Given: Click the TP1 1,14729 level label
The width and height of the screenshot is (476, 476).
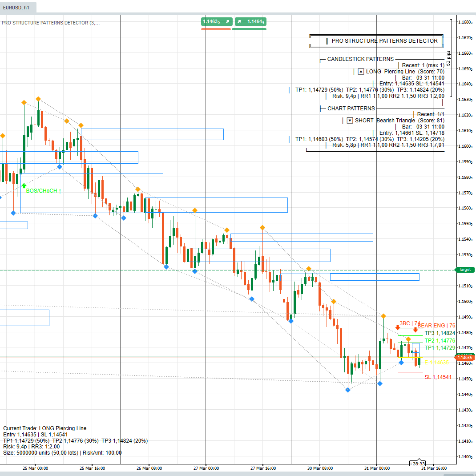Looking at the screenshot, I should (440, 347).
